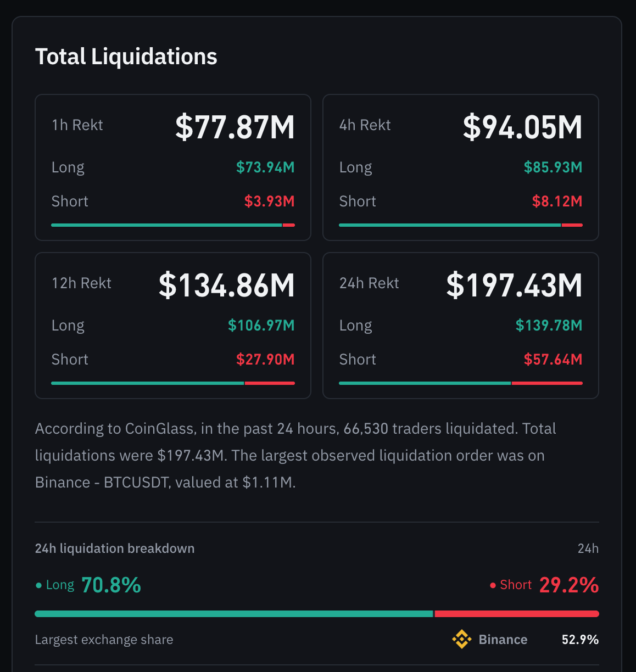Click the 4h Rekt label
The image size is (636, 672).
(x=365, y=125)
